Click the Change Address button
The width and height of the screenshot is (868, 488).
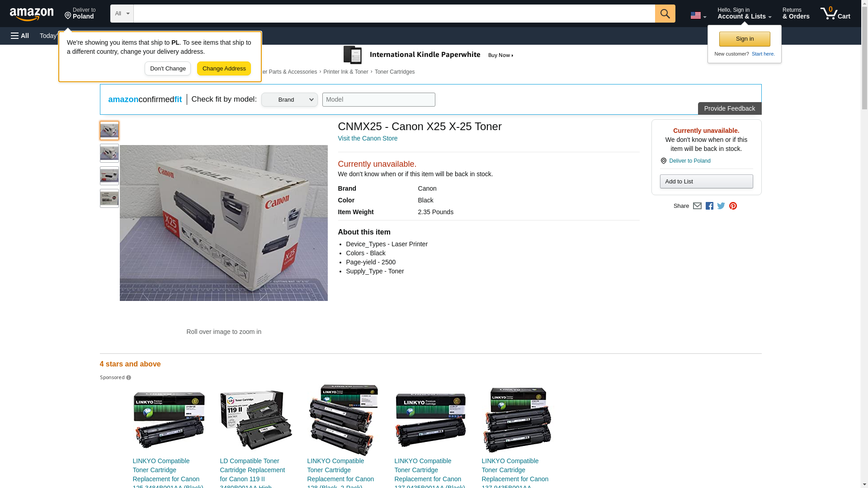pyautogui.click(x=224, y=69)
